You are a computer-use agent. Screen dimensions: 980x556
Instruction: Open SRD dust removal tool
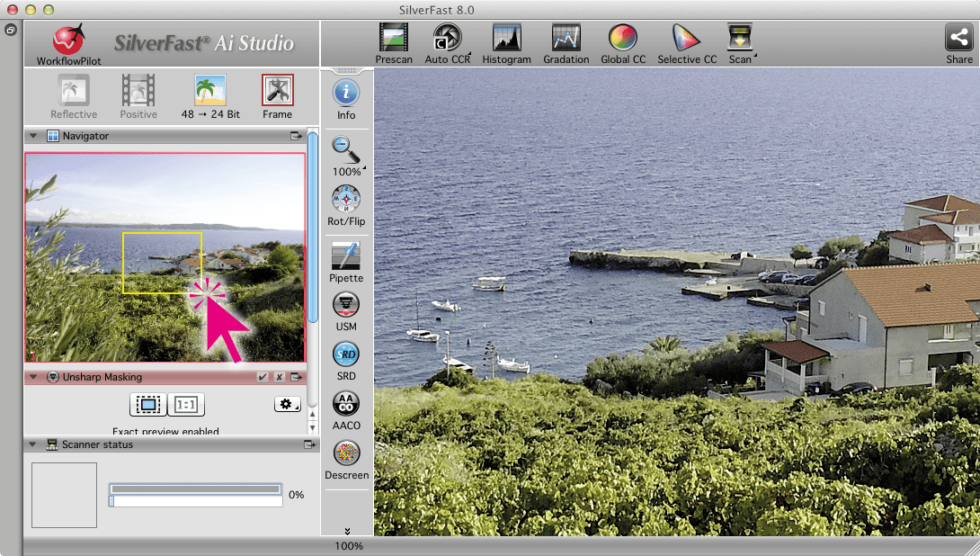(346, 359)
